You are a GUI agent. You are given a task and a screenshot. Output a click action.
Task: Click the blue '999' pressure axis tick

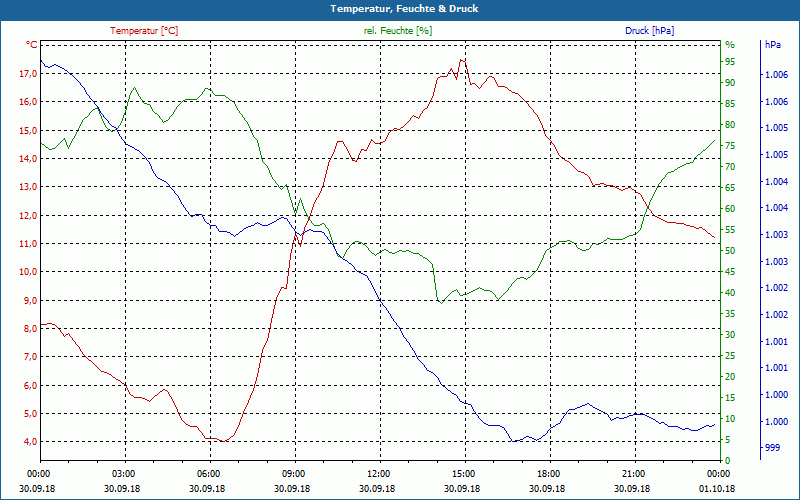pyautogui.click(x=772, y=447)
